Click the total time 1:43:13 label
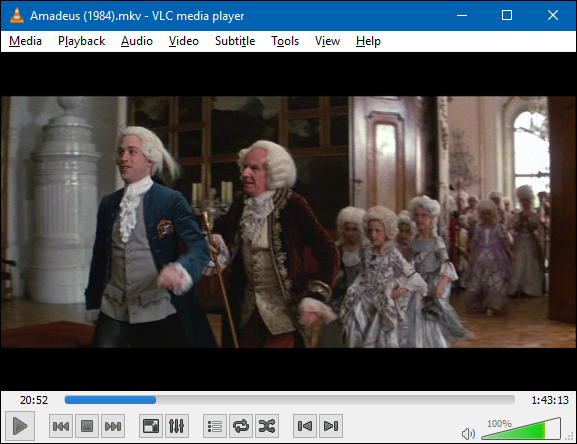 point(550,400)
